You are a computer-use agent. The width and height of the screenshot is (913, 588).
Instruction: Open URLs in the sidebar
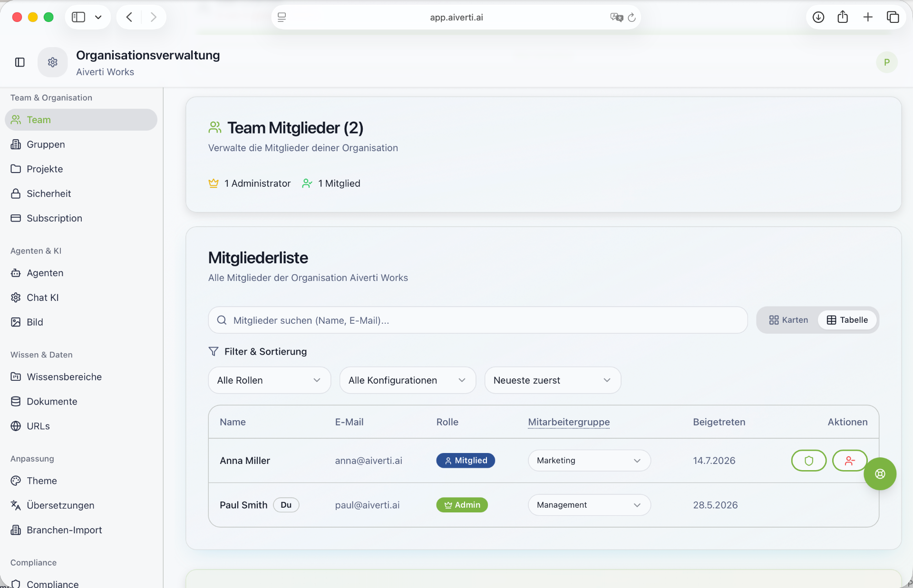81,426
